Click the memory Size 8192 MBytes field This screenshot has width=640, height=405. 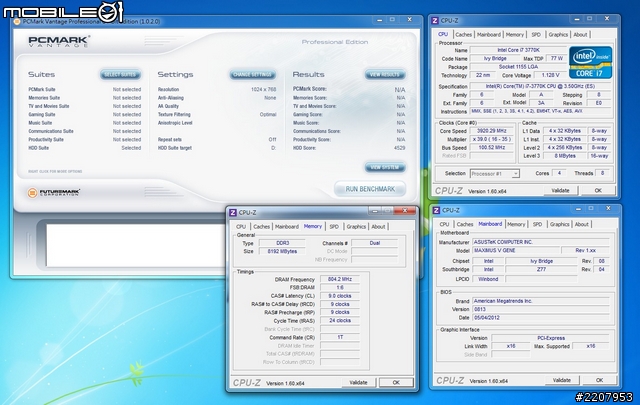point(282,251)
